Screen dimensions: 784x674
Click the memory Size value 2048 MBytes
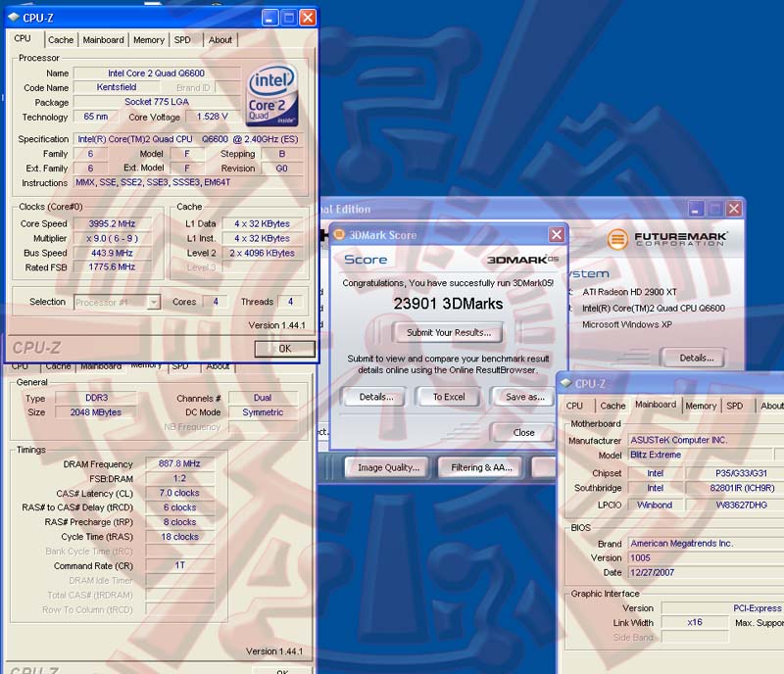click(x=95, y=412)
